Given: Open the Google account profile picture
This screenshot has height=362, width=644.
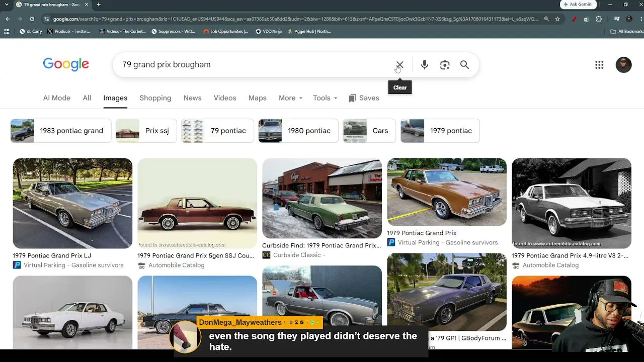Looking at the screenshot, I should click(x=623, y=65).
